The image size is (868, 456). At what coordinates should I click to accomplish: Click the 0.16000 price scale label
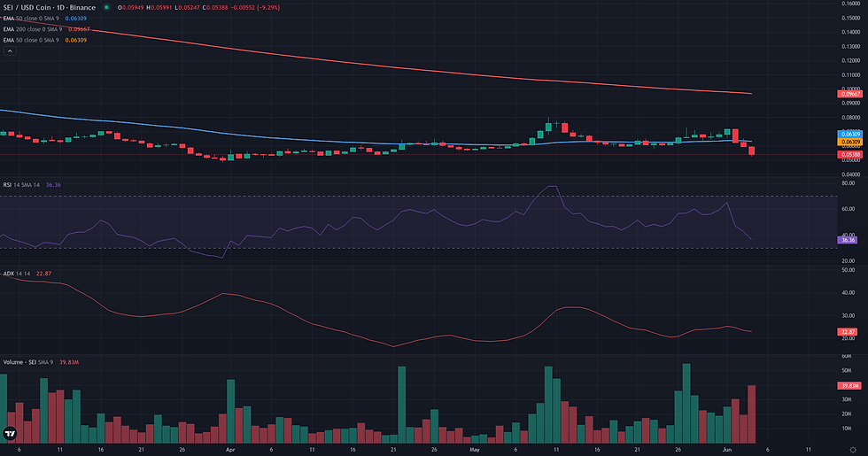click(x=851, y=4)
